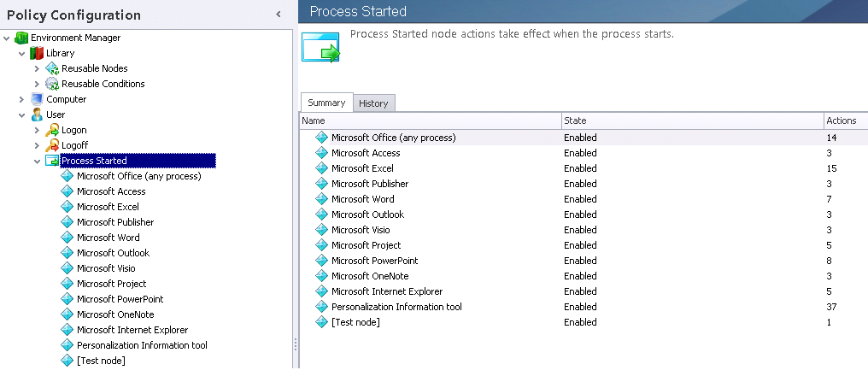The image size is (868, 376).
Task: Expand the Computer node
Action: 21,100
